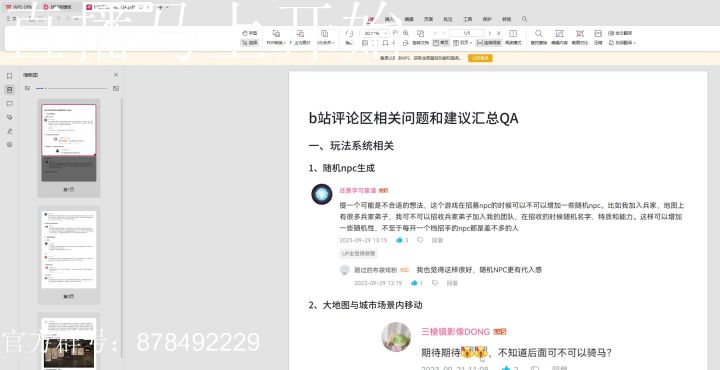The image size is (720, 370).
Task: Dislike the reply 我也觉得这样很好
Action: point(435,283)
